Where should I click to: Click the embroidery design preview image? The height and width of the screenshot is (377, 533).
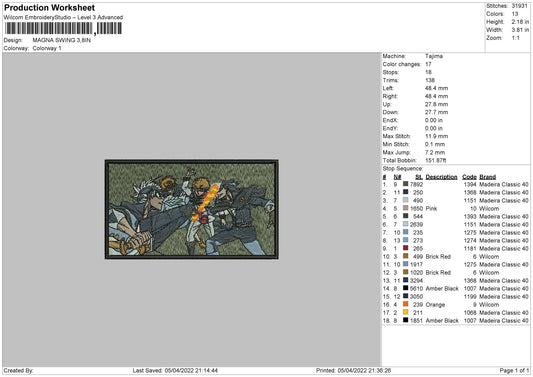click(x=192, y=209)
